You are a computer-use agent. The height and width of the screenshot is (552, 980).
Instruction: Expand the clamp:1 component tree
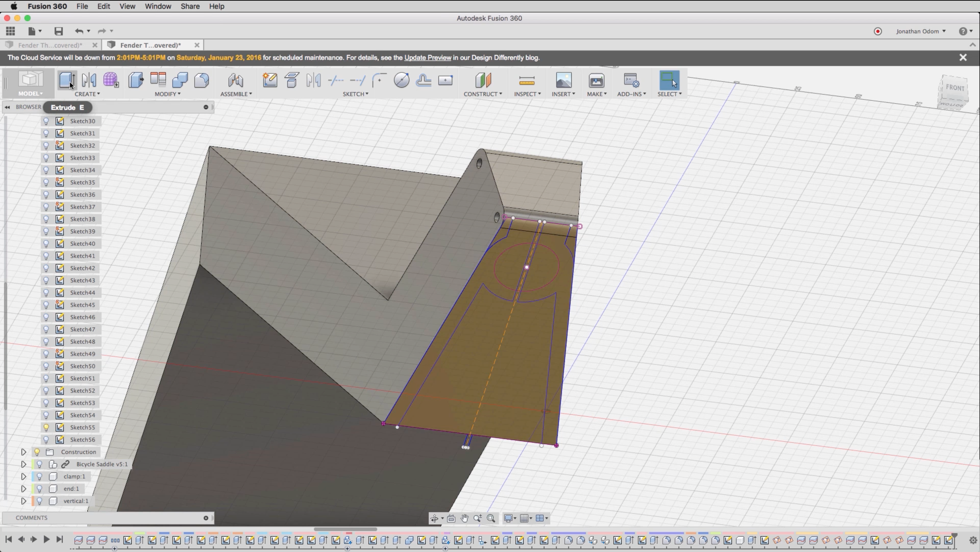coord(23,476)
